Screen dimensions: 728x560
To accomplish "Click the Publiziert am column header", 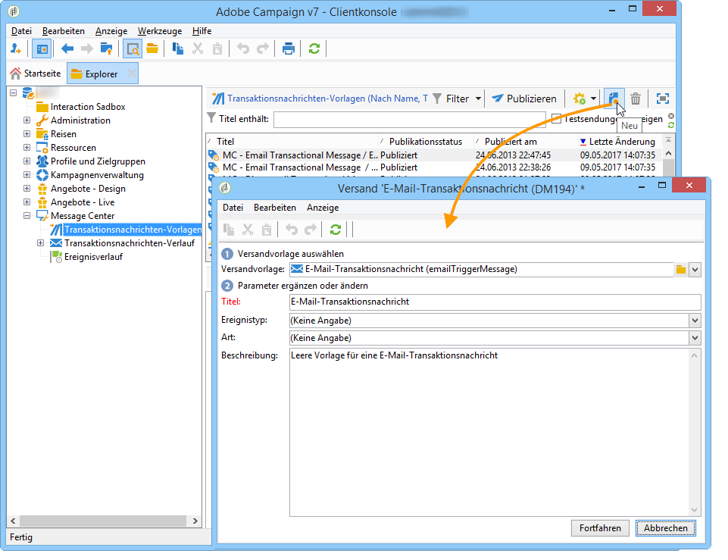I will click(511, 142).
